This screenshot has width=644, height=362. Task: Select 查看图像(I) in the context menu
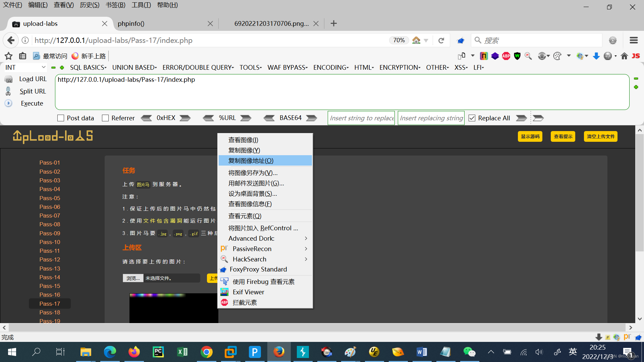[265, 140]
